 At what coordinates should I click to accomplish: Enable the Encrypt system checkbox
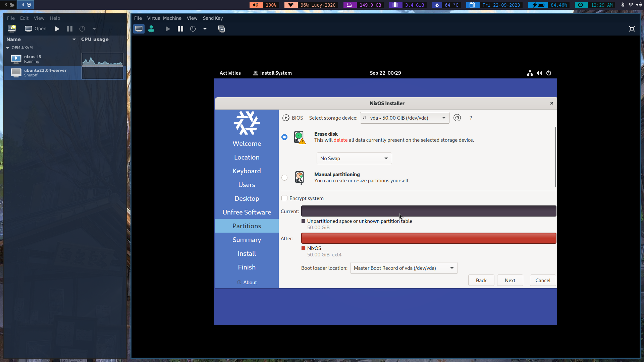point(284,198)
